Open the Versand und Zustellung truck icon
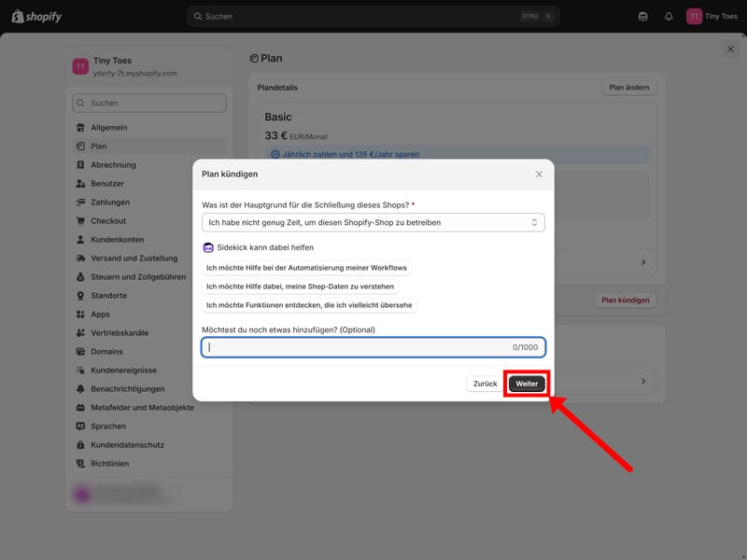Image resolution: width=747 pixels, height=560 pixels. (x=81, y=259)
